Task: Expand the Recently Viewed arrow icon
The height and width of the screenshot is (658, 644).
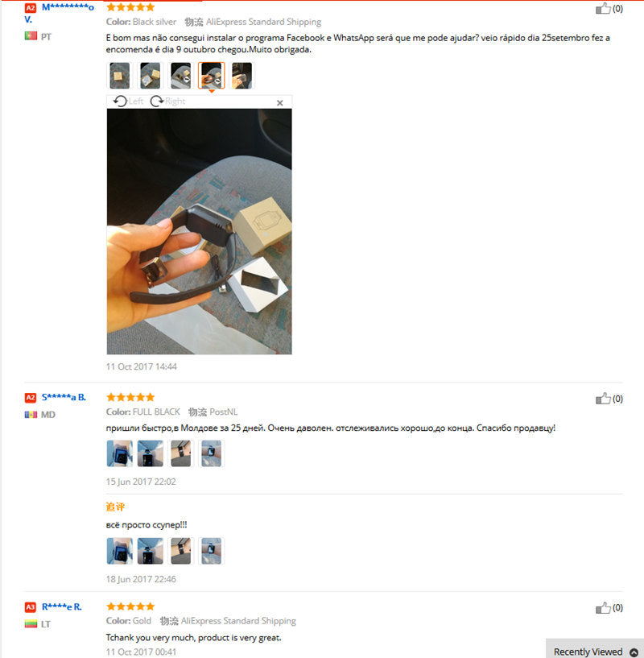Action: [x=634, y=652]
